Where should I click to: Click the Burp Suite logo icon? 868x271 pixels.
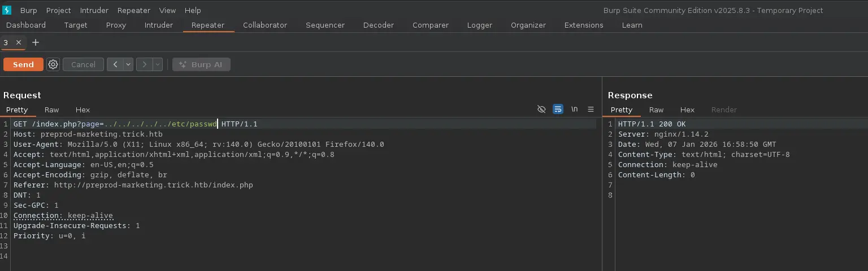(7, 10)
